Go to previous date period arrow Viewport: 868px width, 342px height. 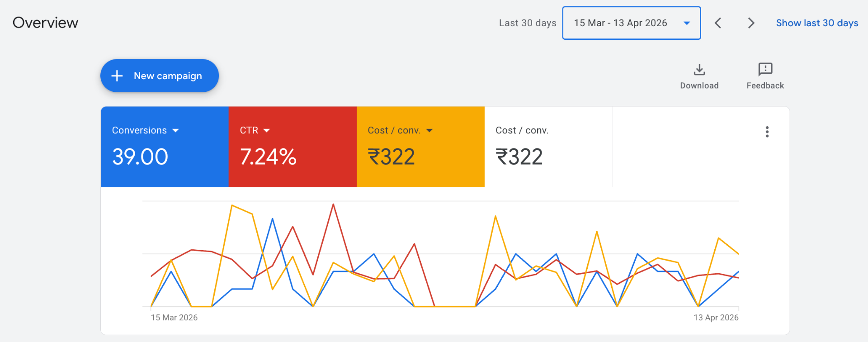(x=718, y=23)
